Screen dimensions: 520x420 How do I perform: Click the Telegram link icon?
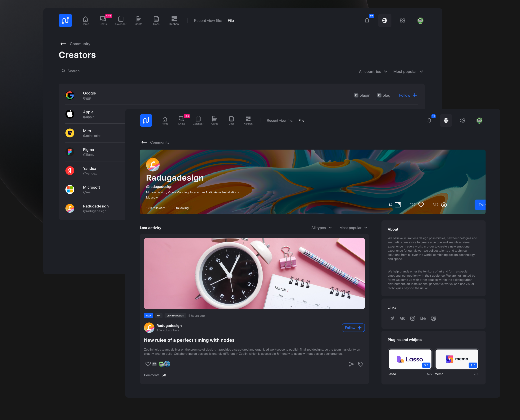pyautogui.click(x=392, y=318)
